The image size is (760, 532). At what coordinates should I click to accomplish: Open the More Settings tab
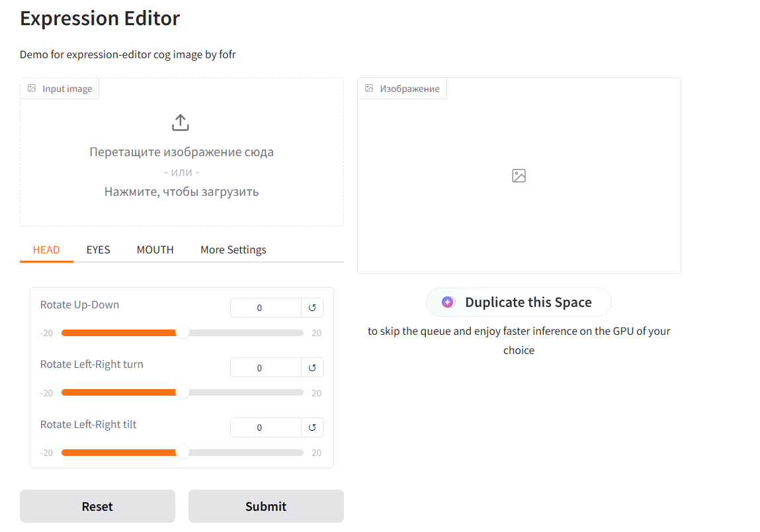click(x=233, y=249)
